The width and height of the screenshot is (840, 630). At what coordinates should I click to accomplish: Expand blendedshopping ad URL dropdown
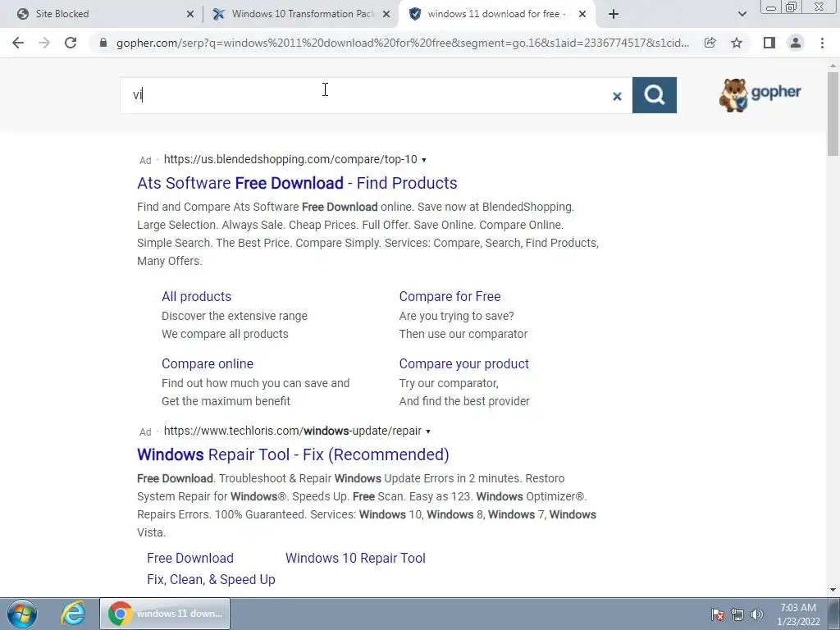pyautogui.click(x=424, y=160)
